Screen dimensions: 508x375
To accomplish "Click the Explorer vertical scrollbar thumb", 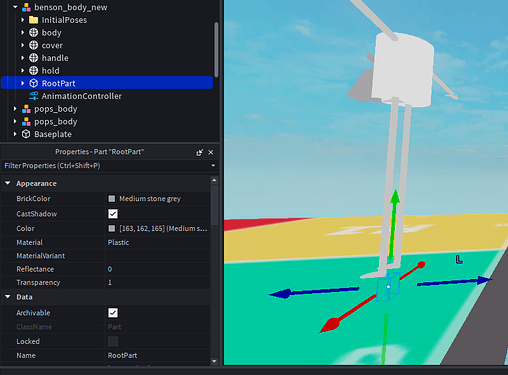I will (x=216, y=49).
